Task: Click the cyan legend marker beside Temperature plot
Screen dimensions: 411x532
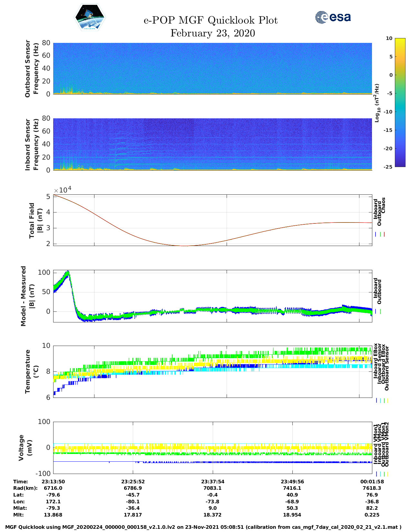Action: [x=380, y=400]
